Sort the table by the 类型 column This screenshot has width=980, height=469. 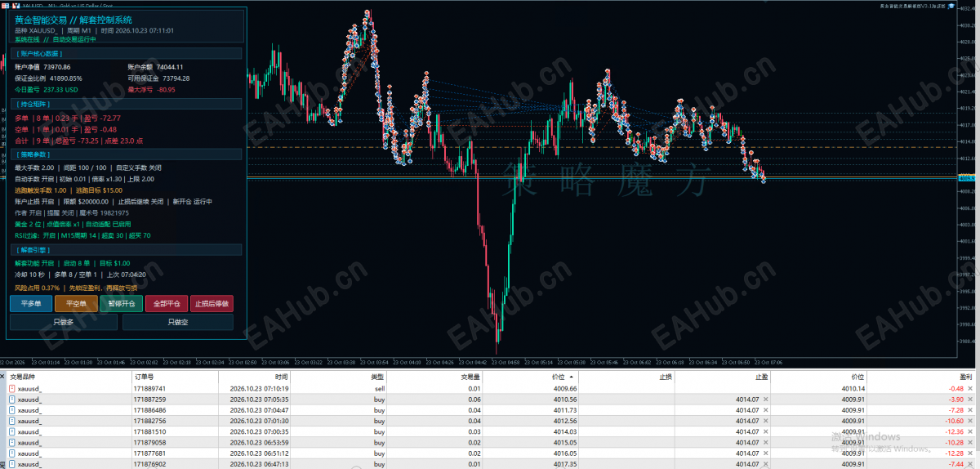point(340,377)
